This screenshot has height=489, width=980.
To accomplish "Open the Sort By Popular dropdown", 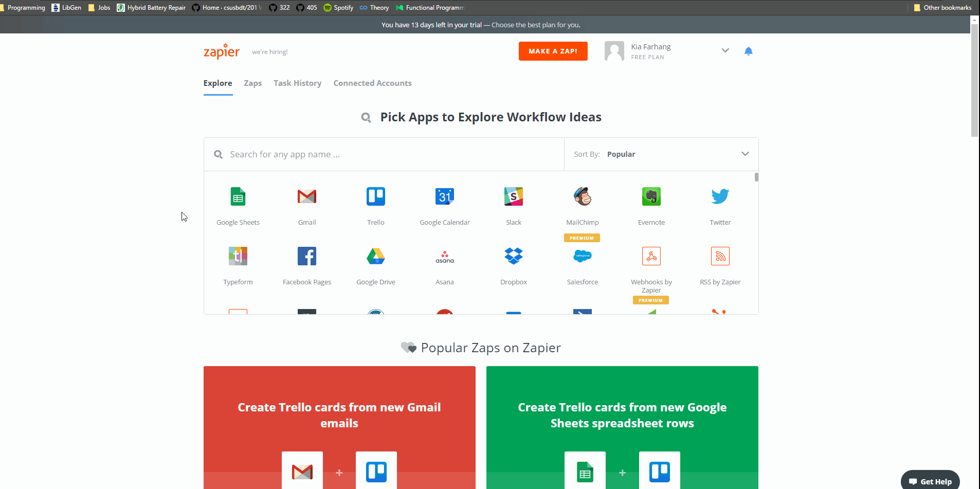I will click(661, 154).
